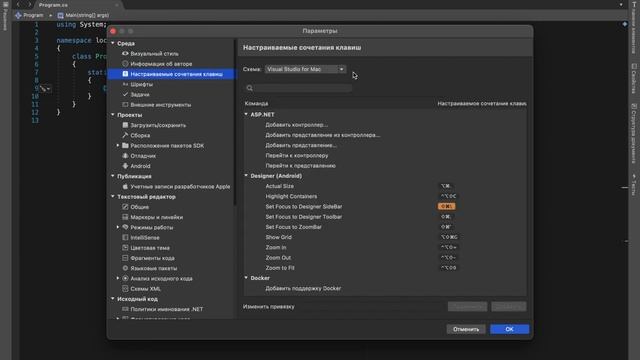
Task: Collapse the Designer (Android) command group
Action: (246, 176)
